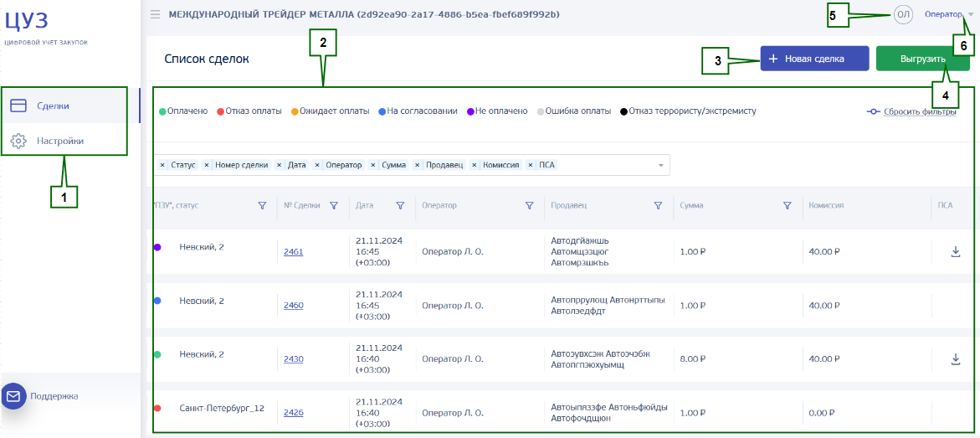Click the Сделки card icon
Screen dimensions: 980x438
click(x=18, y=106)
